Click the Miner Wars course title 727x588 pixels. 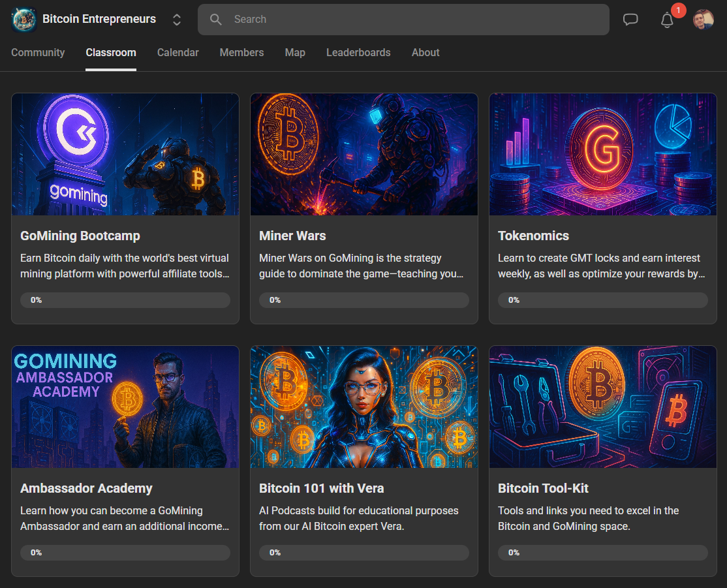coord(292,236)
